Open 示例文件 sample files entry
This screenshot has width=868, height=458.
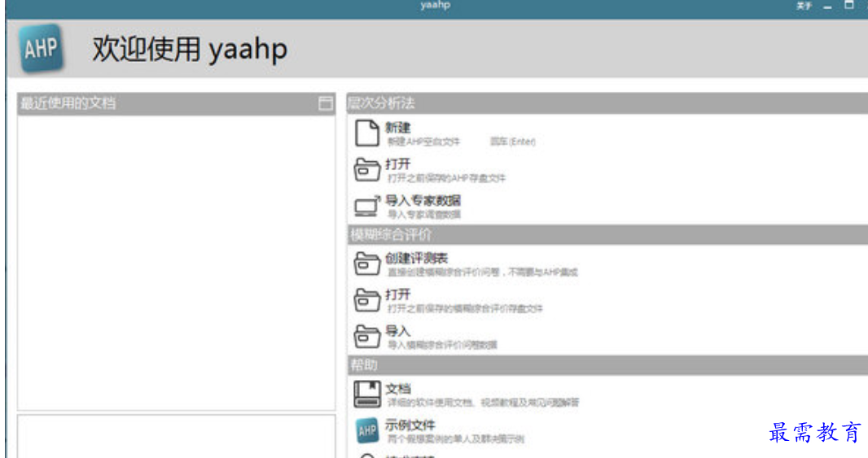pos(410,425)
